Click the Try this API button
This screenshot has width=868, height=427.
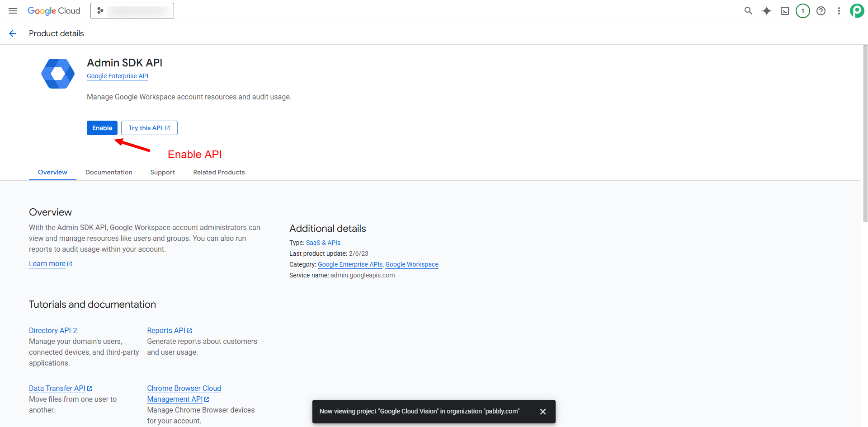149,128
